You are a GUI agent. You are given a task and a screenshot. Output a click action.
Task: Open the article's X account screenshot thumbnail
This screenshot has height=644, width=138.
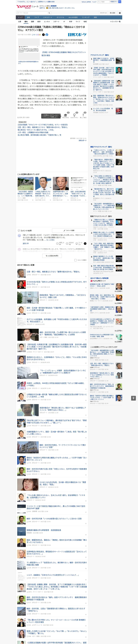(x=29, y=49)
